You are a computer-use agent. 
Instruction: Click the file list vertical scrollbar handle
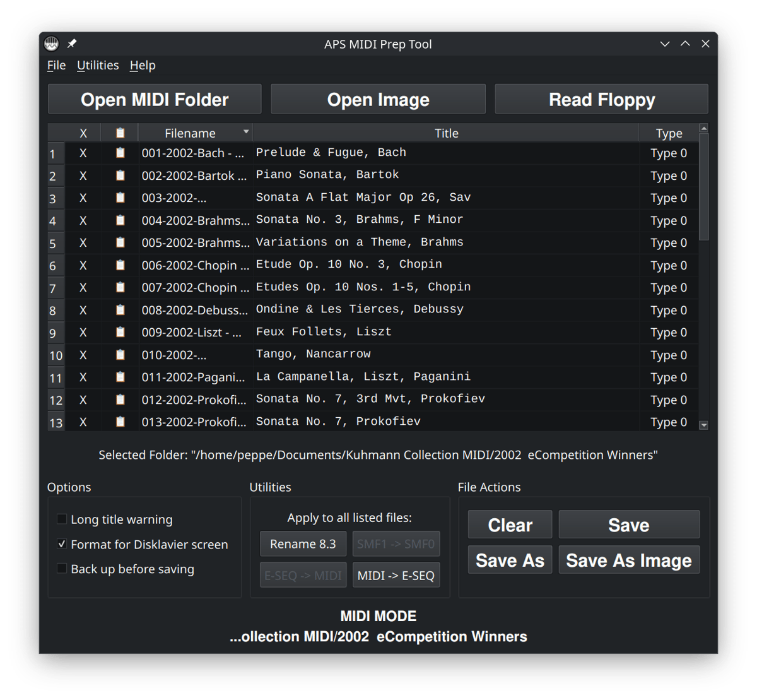[x=704, y=186]
